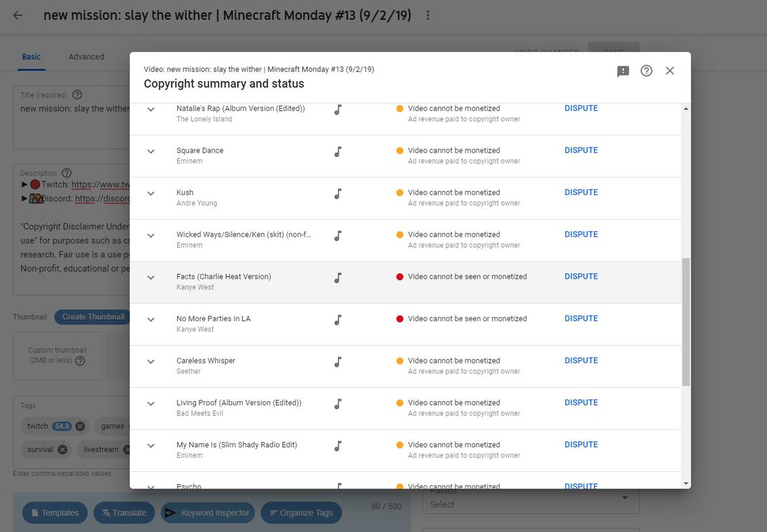Click the Discord link in description
Screen dimensions: 767x532
pos(102,199)
